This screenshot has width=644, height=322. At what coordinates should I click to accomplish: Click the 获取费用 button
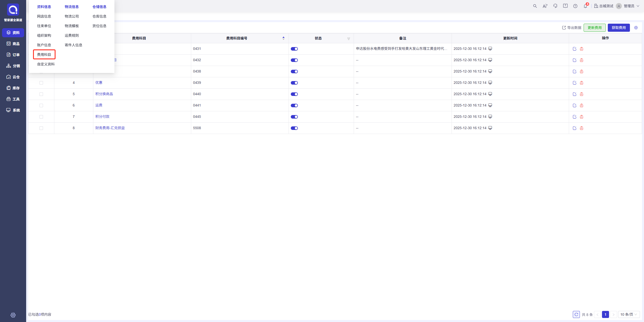(619, 28)
